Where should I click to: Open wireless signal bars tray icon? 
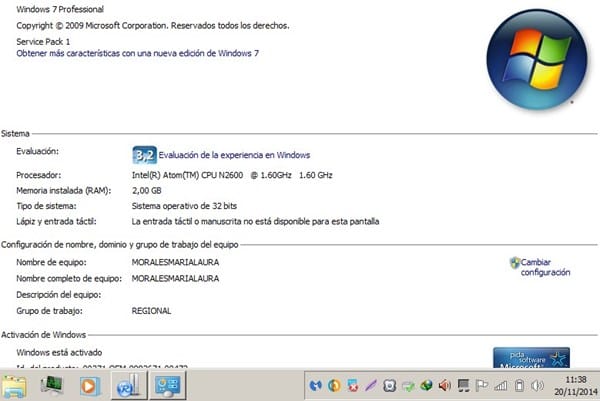[x=501, y=386]
